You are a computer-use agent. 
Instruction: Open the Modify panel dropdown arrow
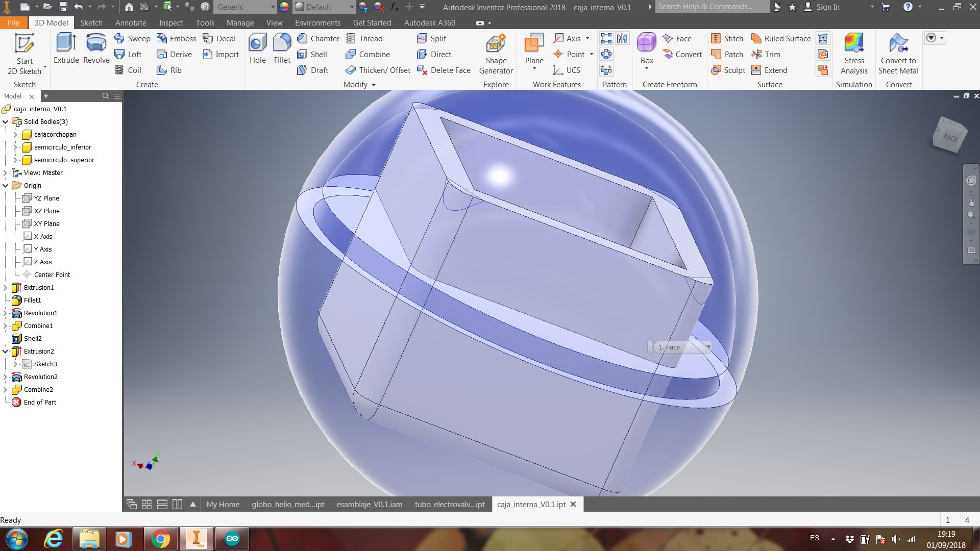(x=374, y=85)
